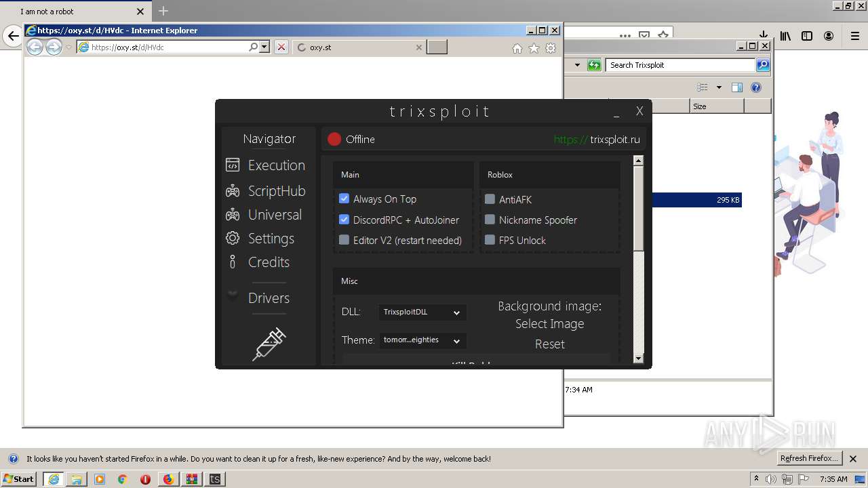Close the oxy.st tab in IE
The width and height of the screenshot is (868, 488).
[418, 47]
